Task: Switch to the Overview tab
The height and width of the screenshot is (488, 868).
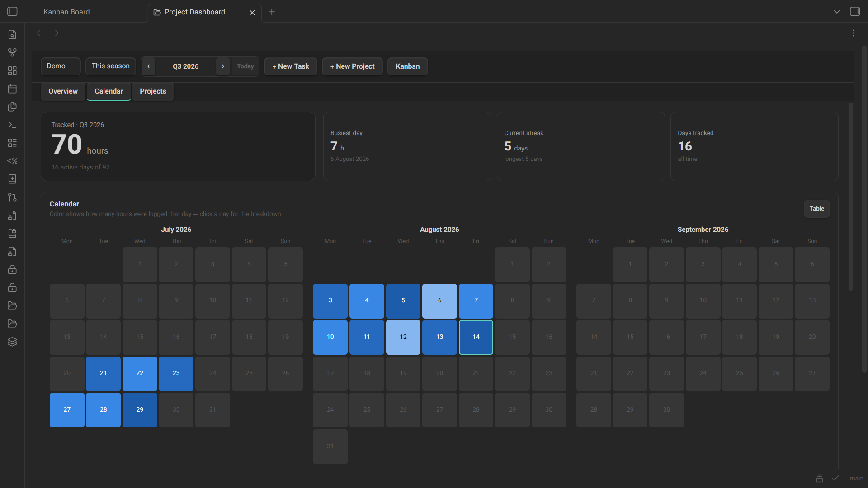Action: pos(63,91)
